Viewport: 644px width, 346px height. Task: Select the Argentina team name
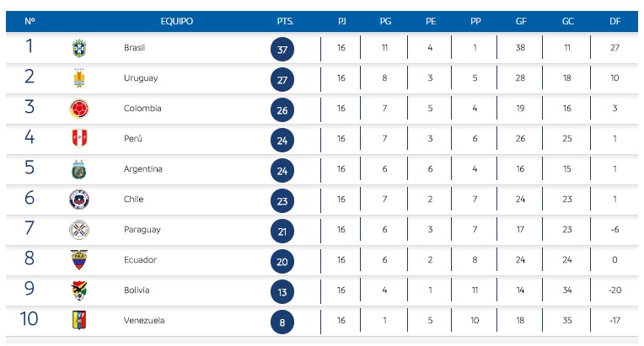pos(142,169)
